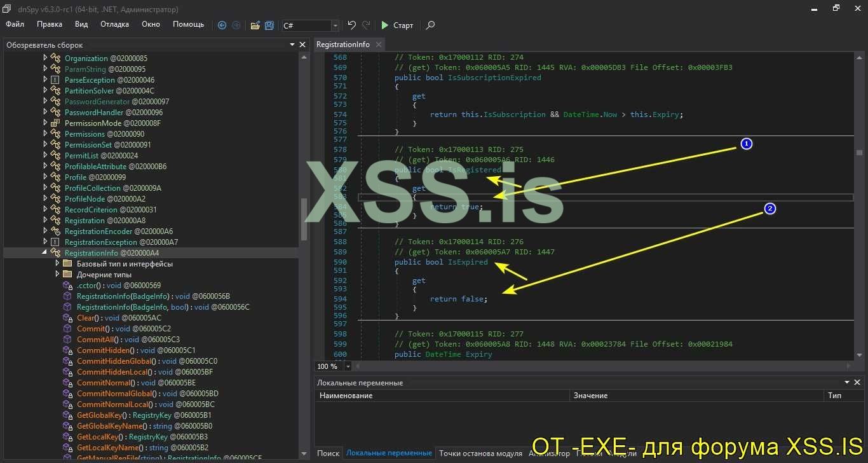Click the Тип column header
This screenshot has width=868, height=463.
point(844,396)
